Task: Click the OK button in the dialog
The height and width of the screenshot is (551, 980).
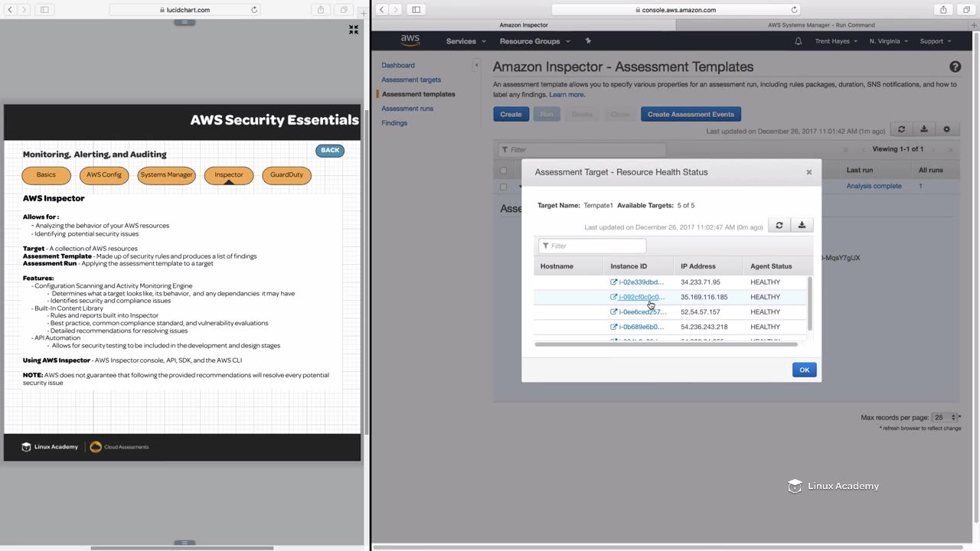Action: [804, 370]
